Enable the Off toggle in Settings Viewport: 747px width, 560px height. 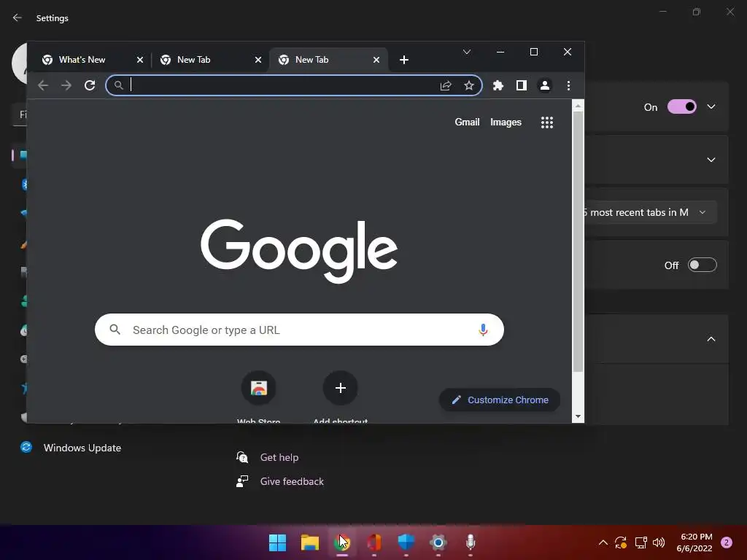point(703,265)
